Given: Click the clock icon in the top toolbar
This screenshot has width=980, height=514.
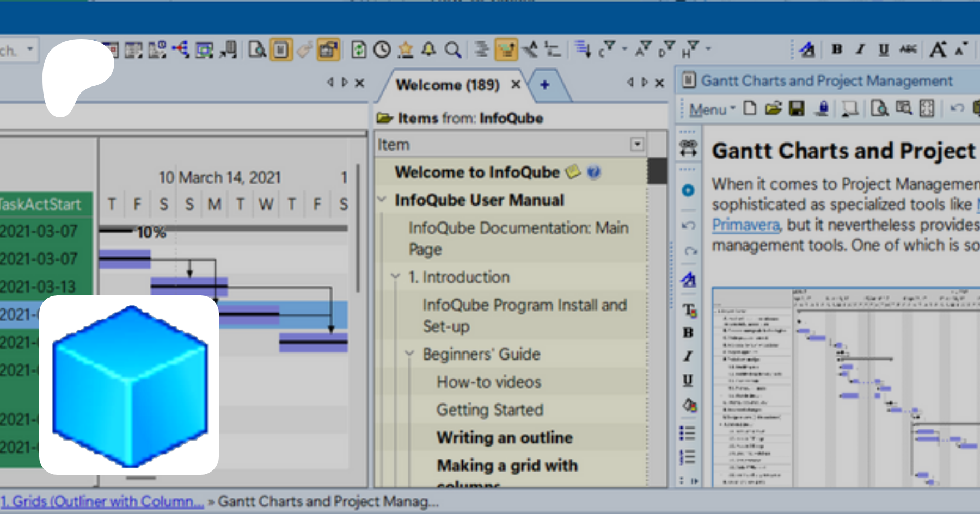Looking at the screenshot, I should 382,50.
